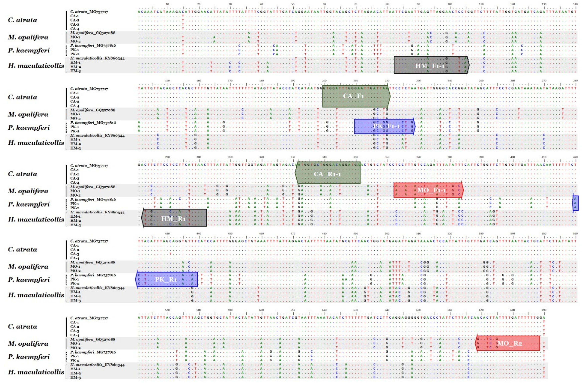Click ruler position 350 in third block
The image size is (588, 385).
coord(355,157)
